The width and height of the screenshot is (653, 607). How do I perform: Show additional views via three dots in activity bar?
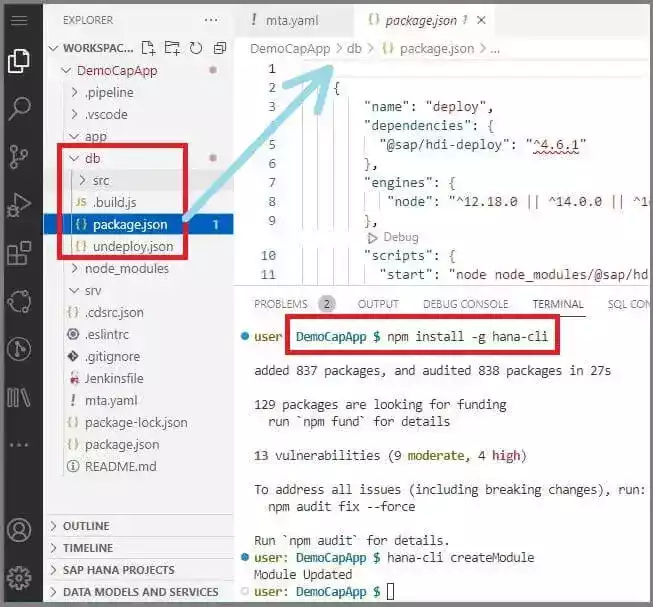[19, 445]
